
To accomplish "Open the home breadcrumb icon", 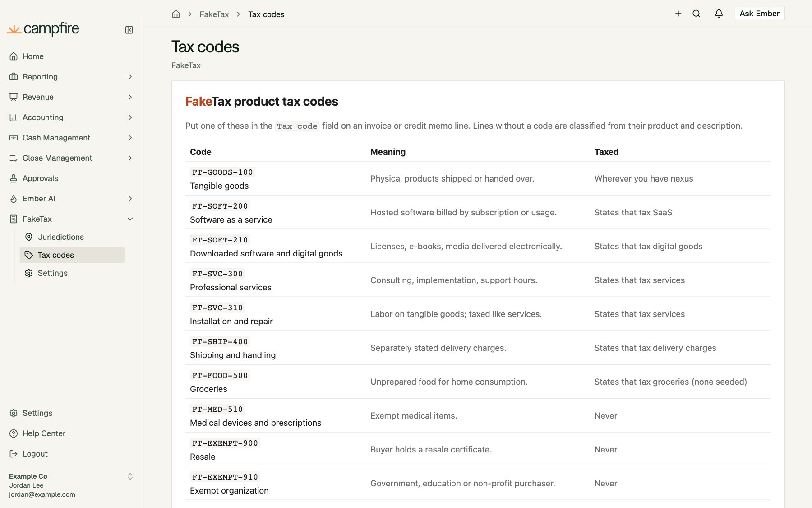I will [x=176, y=14].
